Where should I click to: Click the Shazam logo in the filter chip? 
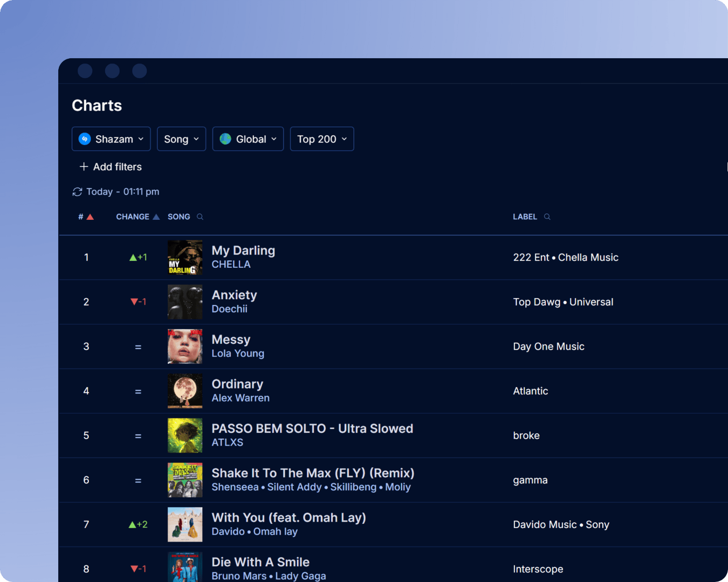(x=85, y=138)
